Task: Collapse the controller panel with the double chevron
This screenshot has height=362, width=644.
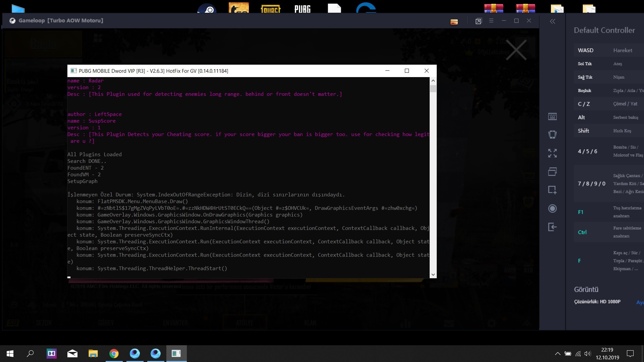Action: click(x=552, y=21)
